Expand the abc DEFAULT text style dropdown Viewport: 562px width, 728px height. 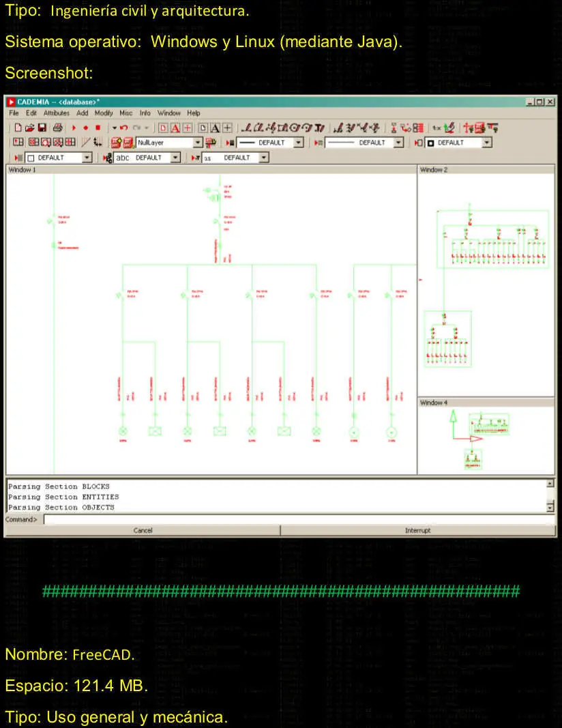(175, 158)
